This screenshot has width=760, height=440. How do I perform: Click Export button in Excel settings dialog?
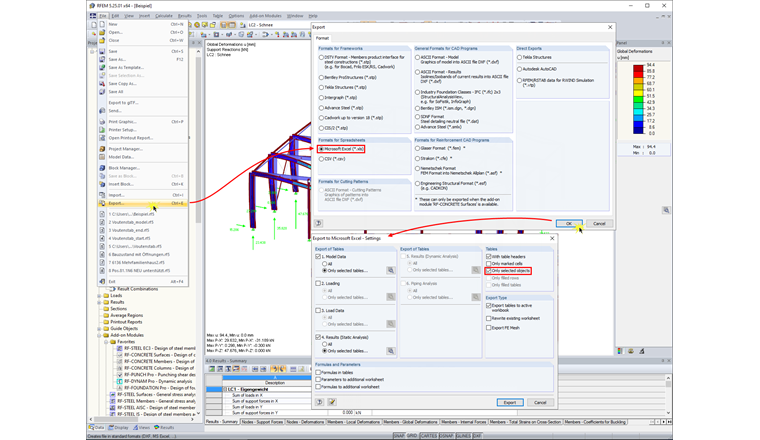(x=510, y=402)
